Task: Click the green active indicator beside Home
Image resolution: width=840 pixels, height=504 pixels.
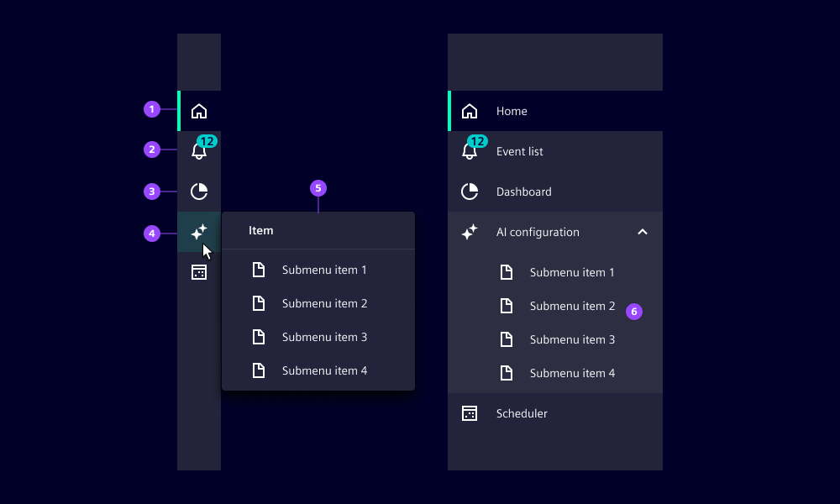Action: 450,111
